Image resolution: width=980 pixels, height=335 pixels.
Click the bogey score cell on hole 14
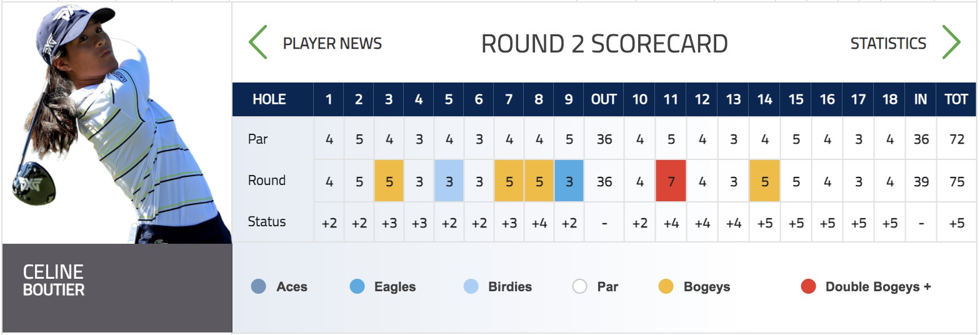pos(764,181)
